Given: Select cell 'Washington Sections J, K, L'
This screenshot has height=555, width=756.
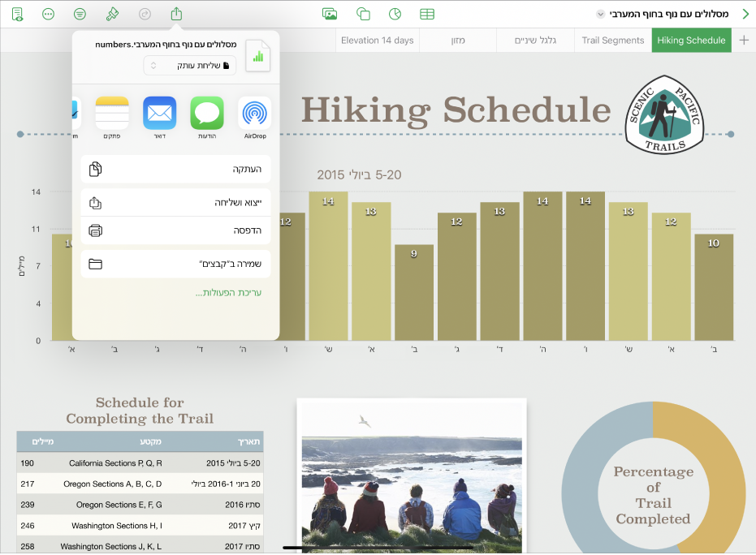Looking at the screenshot, I should (111, 546).
